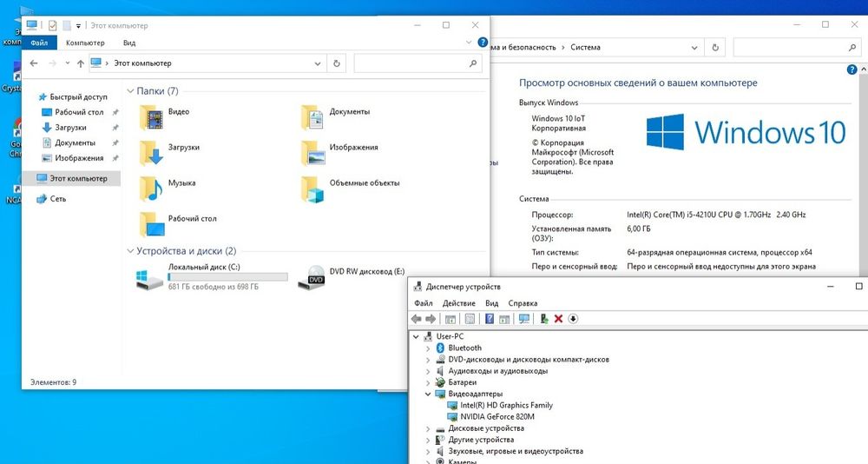Select Быстрый доступ in navigation pane
This screenshot has height=464, width=868.
(73, 97)
